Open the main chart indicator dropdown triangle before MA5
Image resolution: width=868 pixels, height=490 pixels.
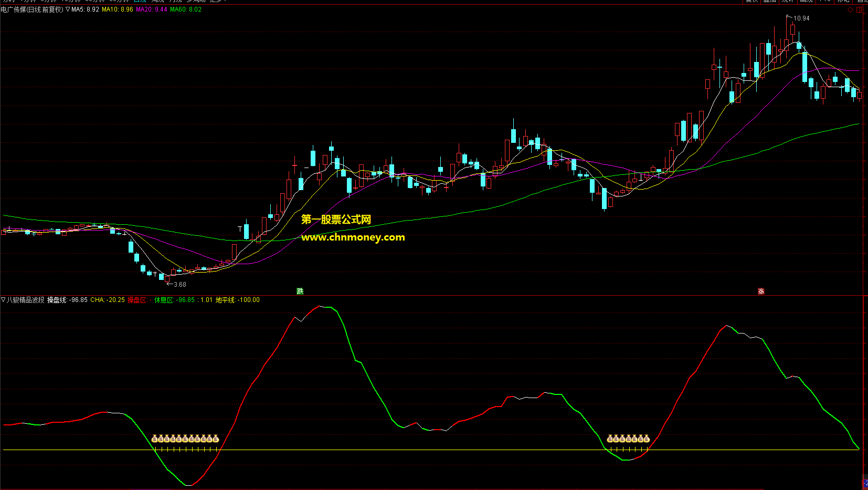[x=68, y=9]
